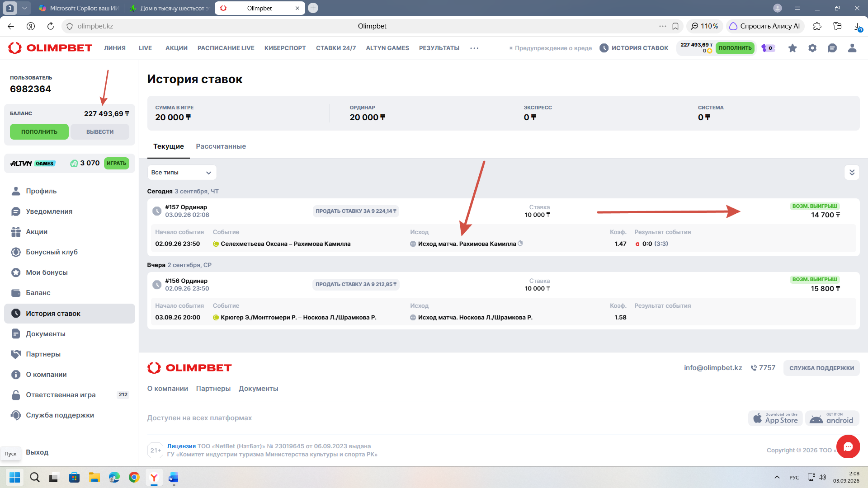Open browser extensions puzzle icon

[817, 26]
